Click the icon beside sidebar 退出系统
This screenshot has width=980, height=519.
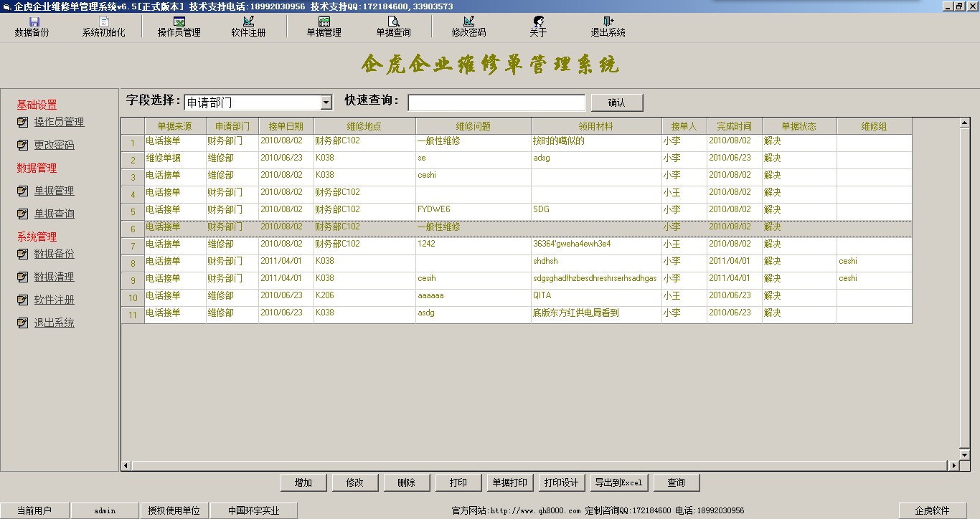tap(23, 323)
